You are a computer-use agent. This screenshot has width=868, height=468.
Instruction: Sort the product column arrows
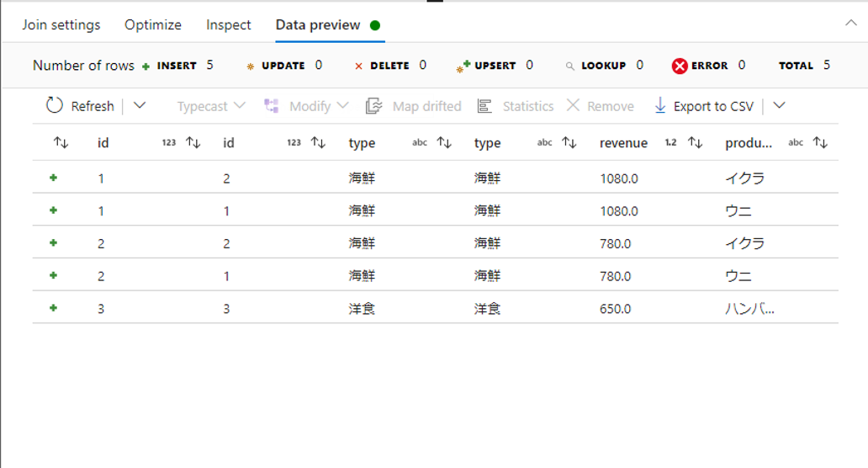[x=820, y=143]
